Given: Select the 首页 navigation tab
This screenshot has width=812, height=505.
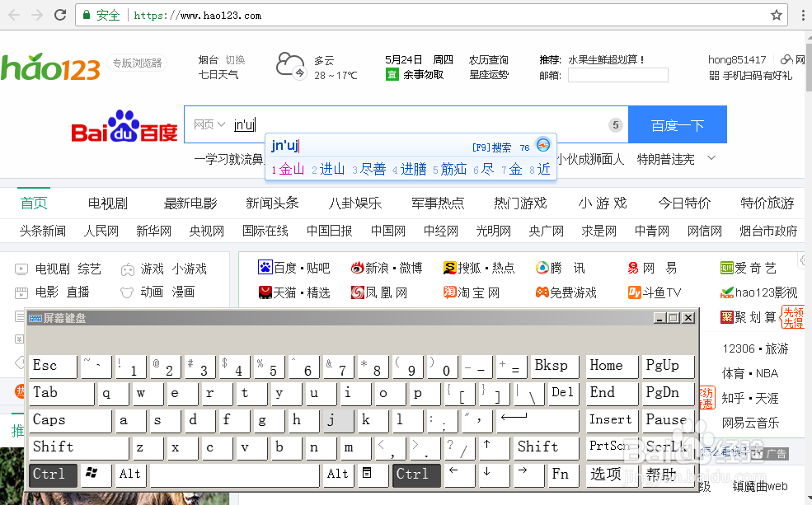Looking at the screenshot, I should click(33, 202).
